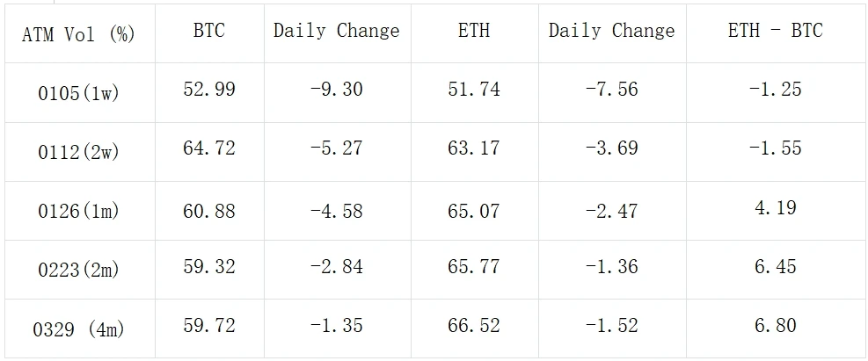This screenshot has width=868, height=361.
Task: Select BTC value 52.99
Action: (x=209, y=89)
